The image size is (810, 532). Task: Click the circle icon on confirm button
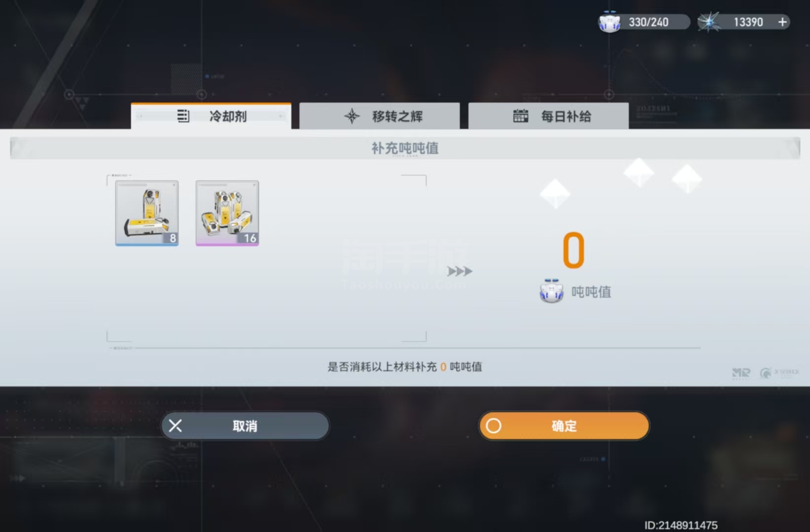493,426
